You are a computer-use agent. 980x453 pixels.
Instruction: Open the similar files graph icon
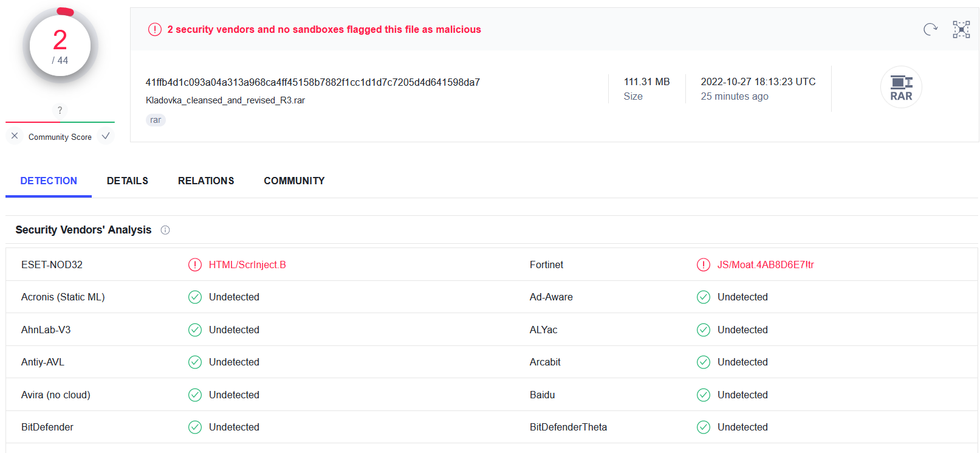[961, 29]
